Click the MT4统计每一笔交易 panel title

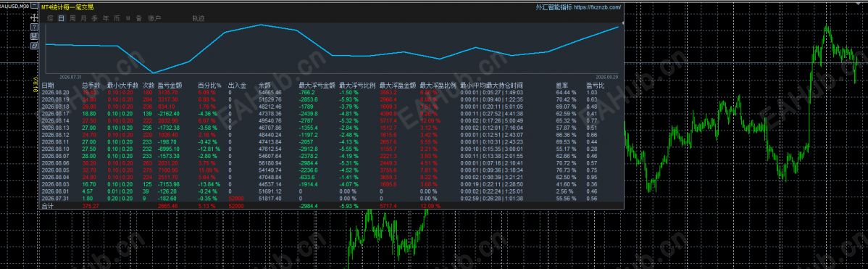click(67, 8)
